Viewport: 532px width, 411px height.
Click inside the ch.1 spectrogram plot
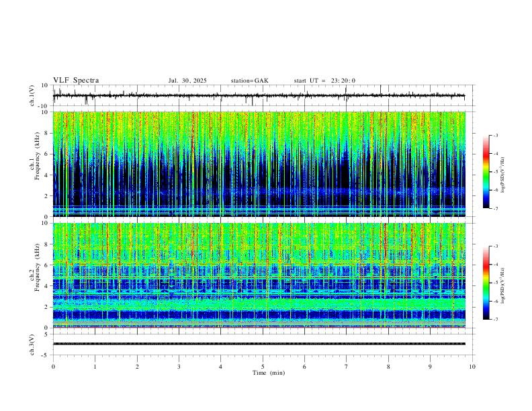259,164
